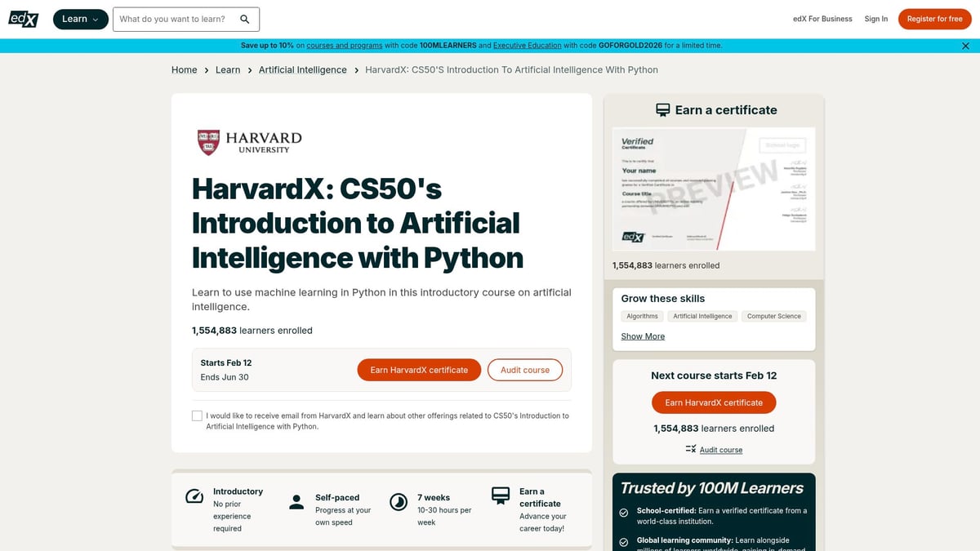Expand skills with Show More
Viewport: 980px width, 551px height.
643,336
